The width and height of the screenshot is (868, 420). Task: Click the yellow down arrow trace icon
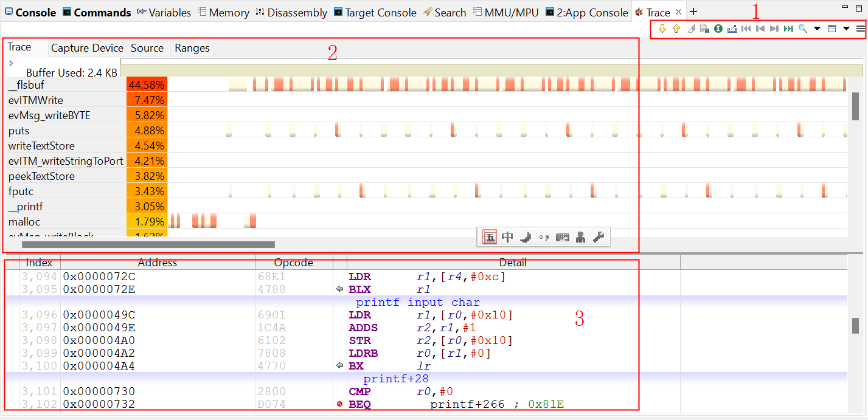click(662, 29)
